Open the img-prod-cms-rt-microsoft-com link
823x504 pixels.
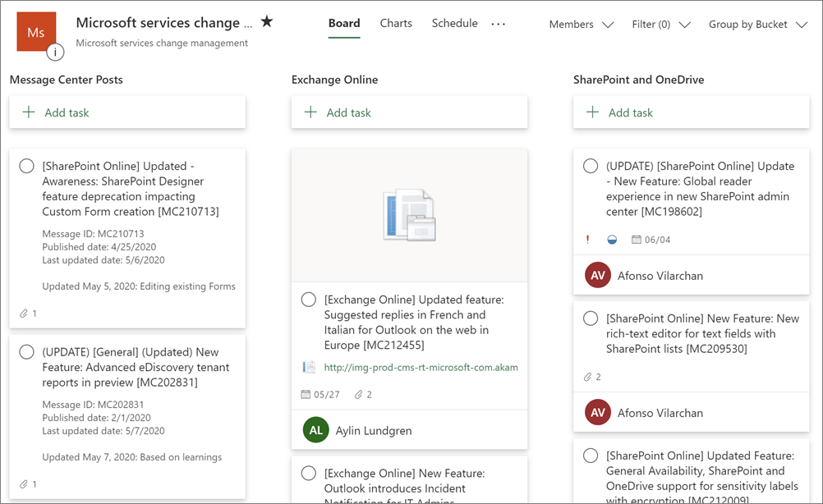click(x=421, y=367)
